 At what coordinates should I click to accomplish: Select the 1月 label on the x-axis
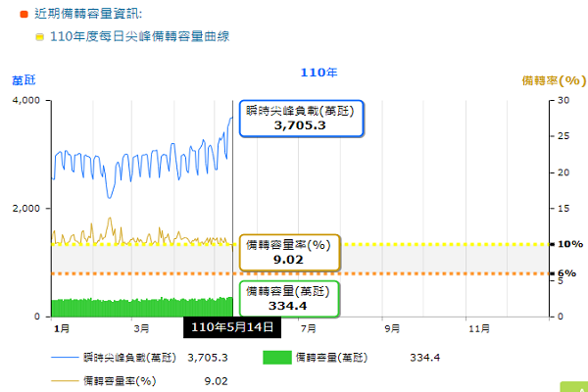(x=61, y=327)
